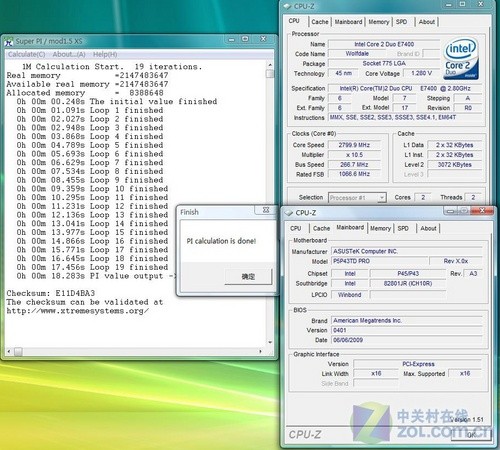Click the 1066.6 MHz rated FSB field
Image resolution: width=500 pixels, height=450 pixels.
pyautogui.click(x=354, y=174)
